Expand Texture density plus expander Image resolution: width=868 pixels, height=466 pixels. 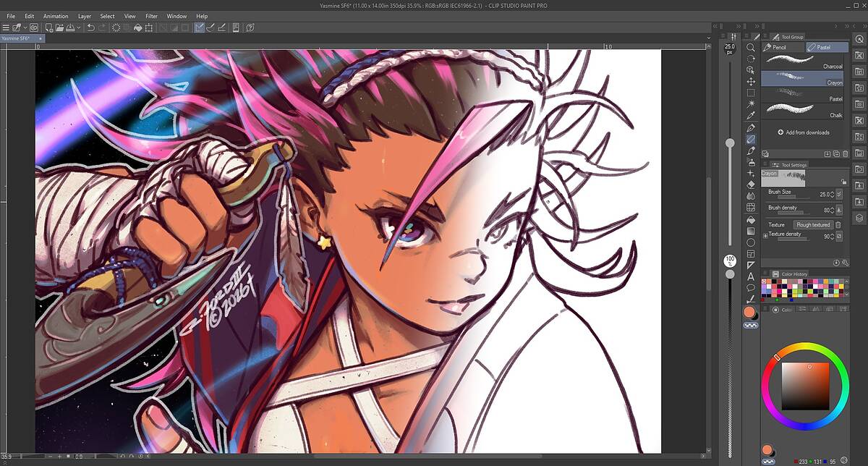pos(765,236)
